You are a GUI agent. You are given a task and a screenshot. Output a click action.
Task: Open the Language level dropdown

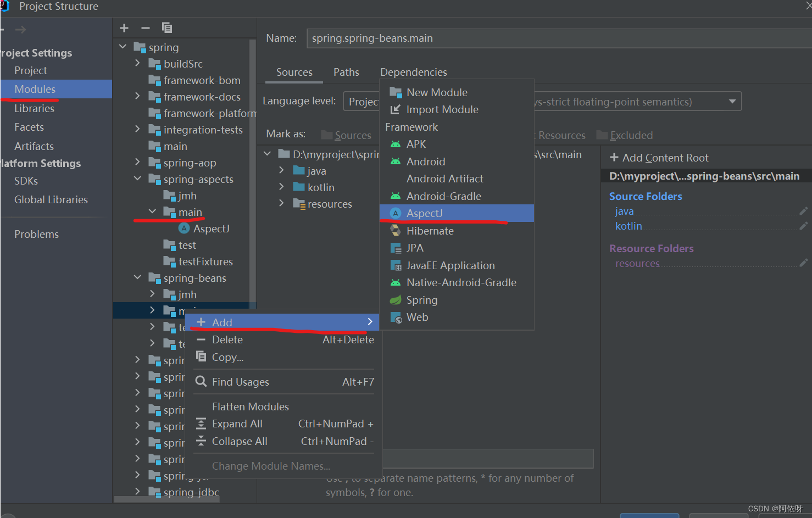click(732, 101)
